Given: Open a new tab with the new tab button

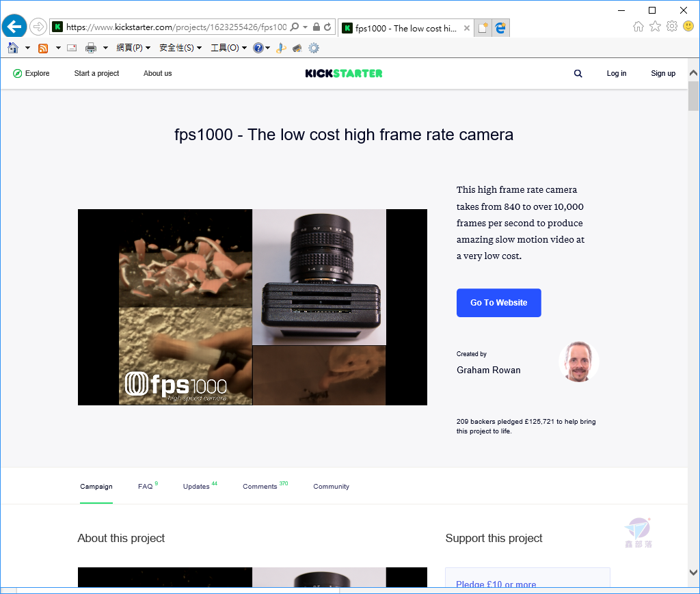Looking at the screenshot, I should [483, 27].
